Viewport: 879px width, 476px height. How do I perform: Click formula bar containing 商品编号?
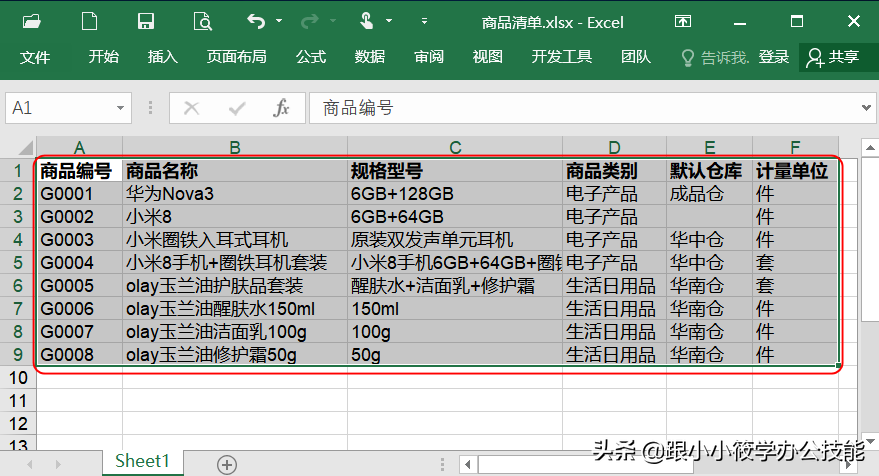(x=583, y=108)
